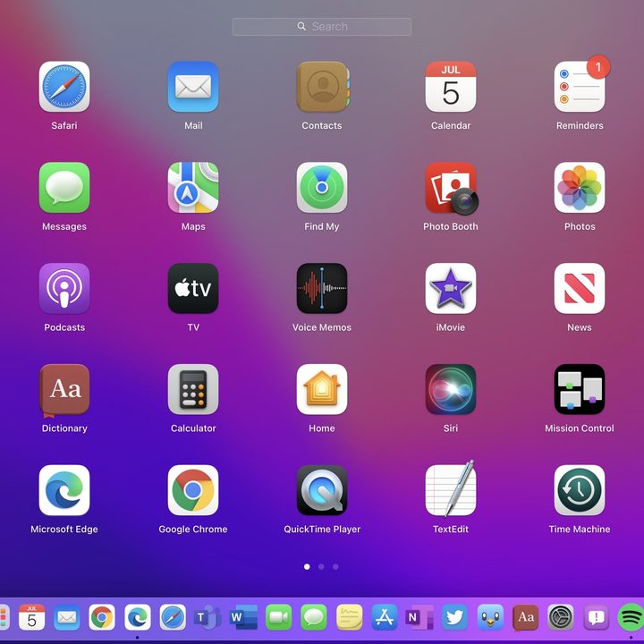Open Mission Control
Image resolution: width=644 pixels, height=644 pixels.
(580, 389)
